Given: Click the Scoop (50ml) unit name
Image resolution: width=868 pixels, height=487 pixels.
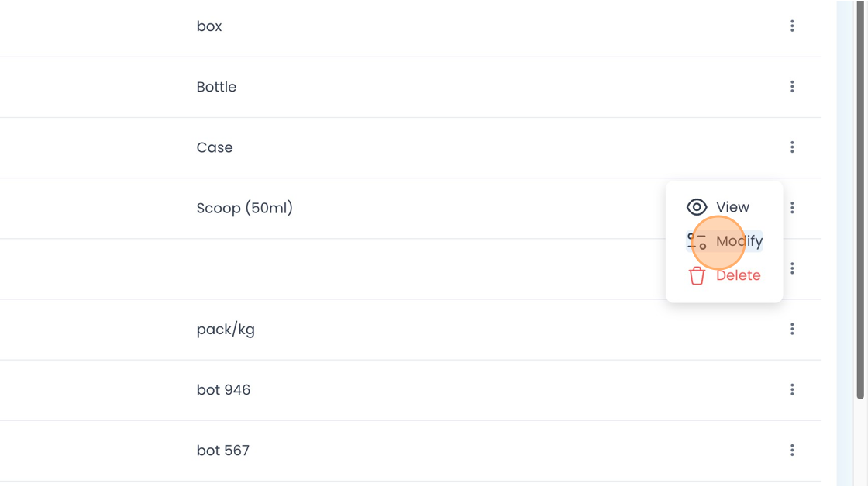Looking at the screenshot, I should (245, 209).
